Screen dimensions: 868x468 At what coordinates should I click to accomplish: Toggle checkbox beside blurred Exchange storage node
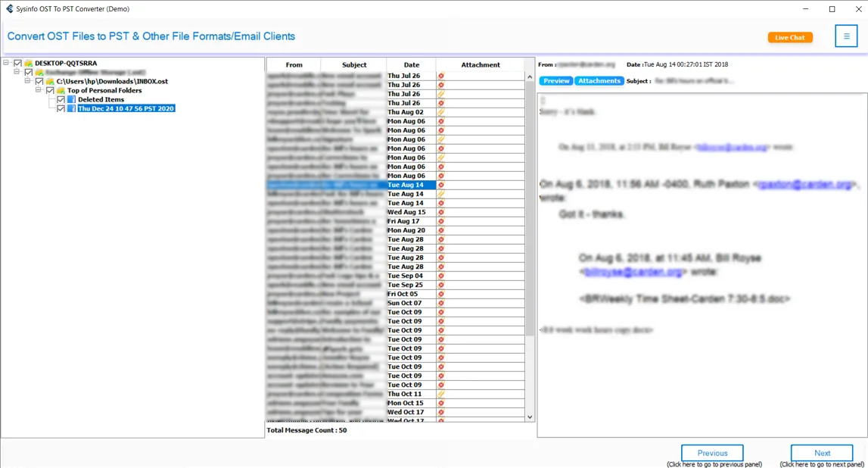coord(29,72)
